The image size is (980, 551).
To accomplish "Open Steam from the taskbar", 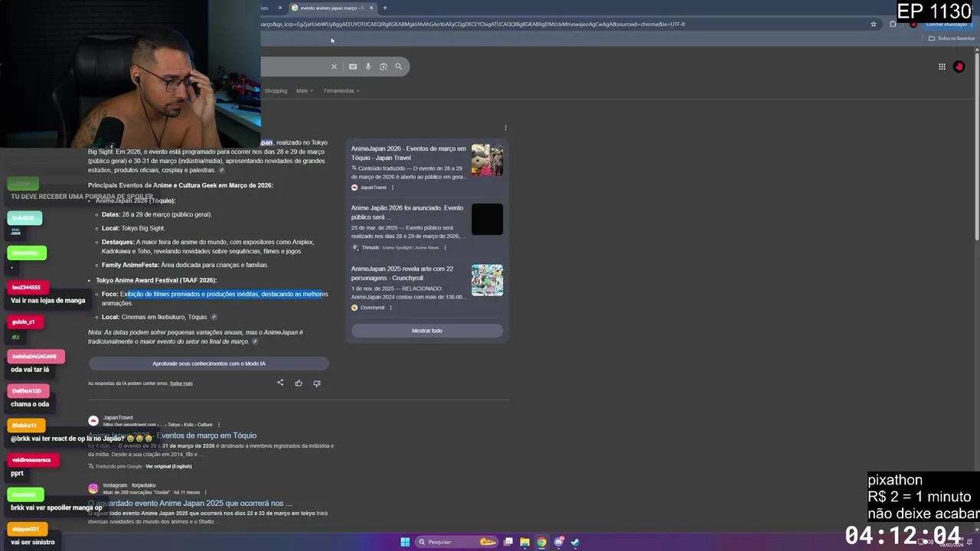I will pyautogui.click(x=575, y=542).
